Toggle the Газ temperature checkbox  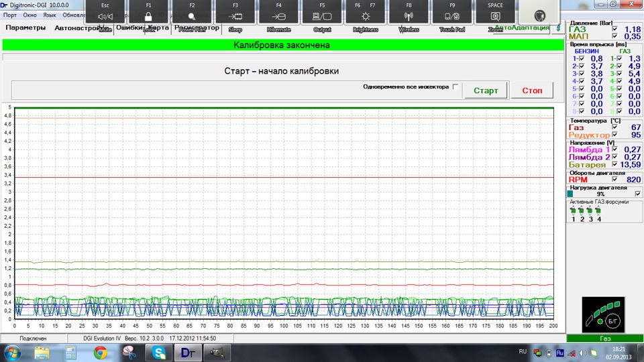point(614,127)
